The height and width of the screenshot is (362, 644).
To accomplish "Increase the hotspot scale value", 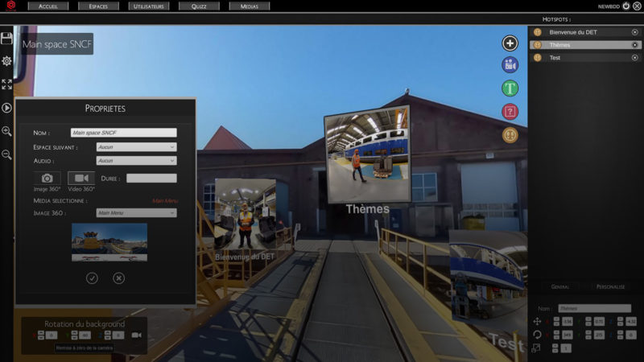I will (x=555, y=346).
